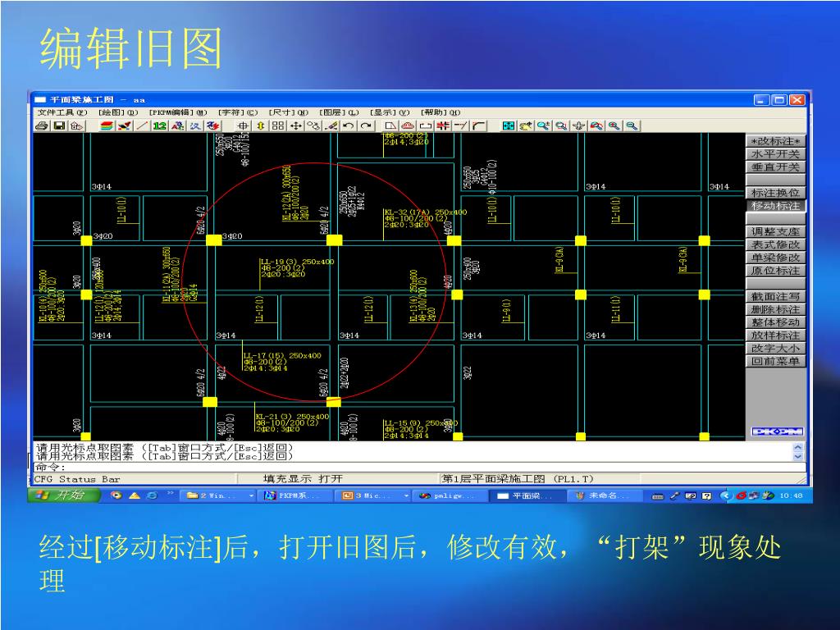Click the trapezoid shape icon

(x=390, y=126)
